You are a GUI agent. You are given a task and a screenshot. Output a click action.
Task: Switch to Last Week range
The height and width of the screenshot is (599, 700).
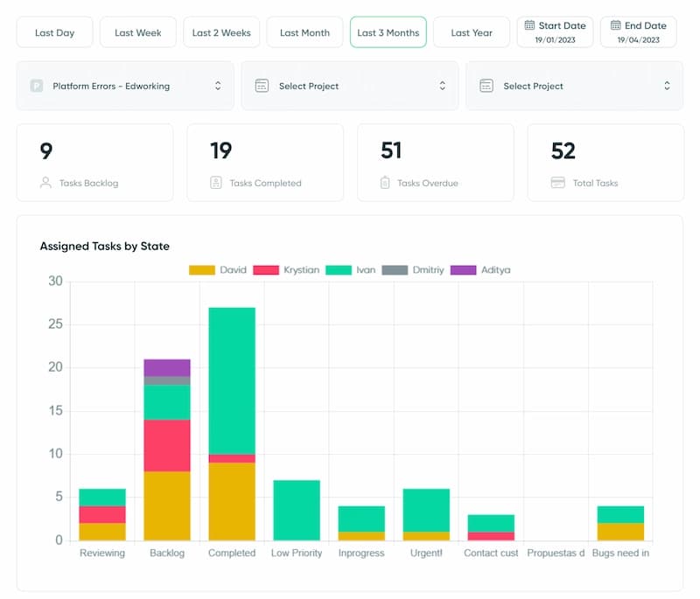[138, 32]
